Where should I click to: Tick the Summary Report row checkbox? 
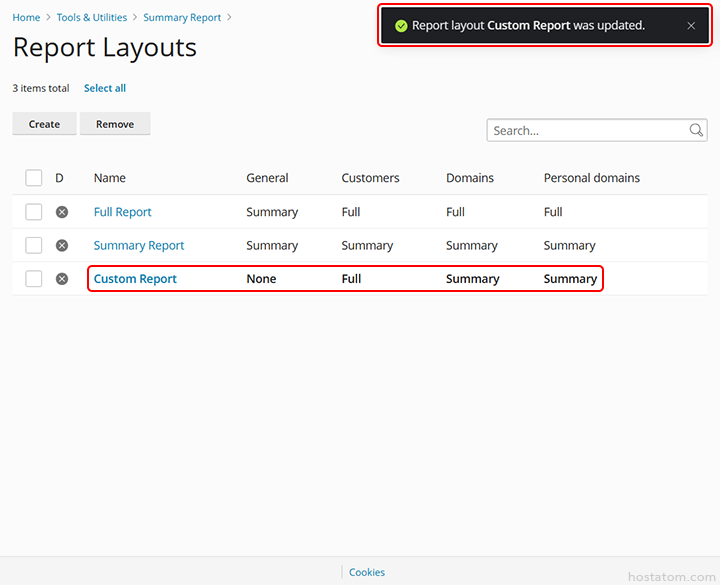coord(34,245)
